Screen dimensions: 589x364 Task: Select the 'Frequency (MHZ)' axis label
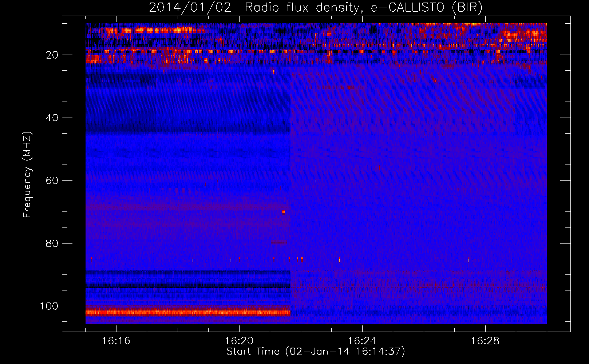[27, 175]
